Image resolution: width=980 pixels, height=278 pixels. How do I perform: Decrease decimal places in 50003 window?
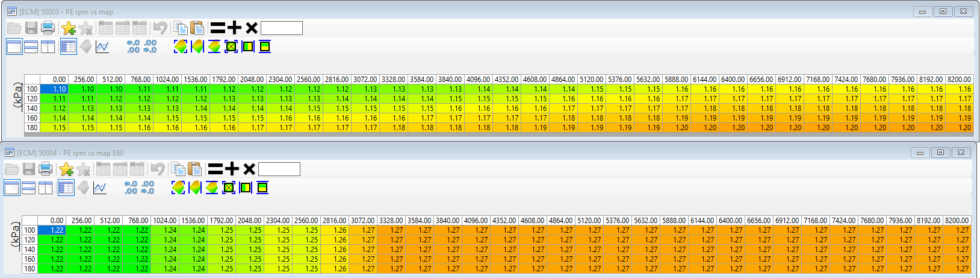click(150, 46)
